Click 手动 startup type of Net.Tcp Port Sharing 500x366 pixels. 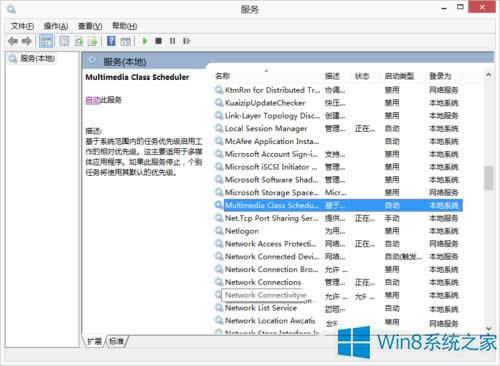pyautogui.click(x=392, y=219)
